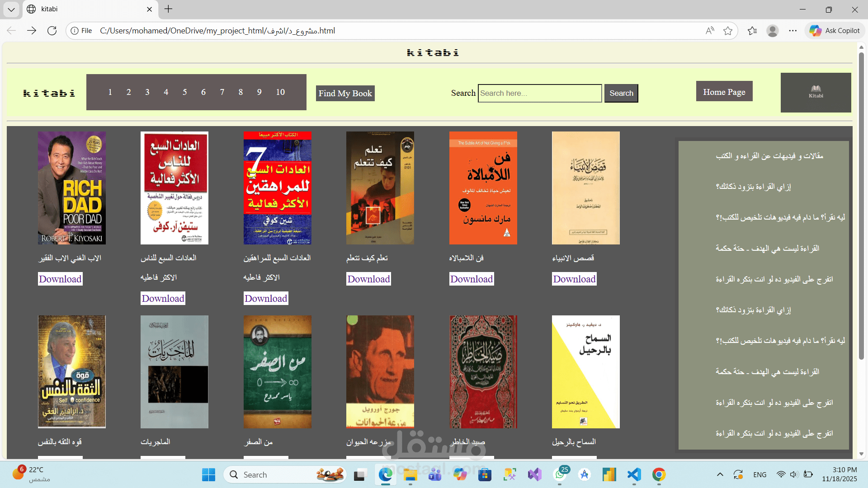This screenshot has width=868, height=488.
Task: Download the book beside الاكثر فاعليه under Covey cover
Action: pyautogui.click(x=163, y=298)
